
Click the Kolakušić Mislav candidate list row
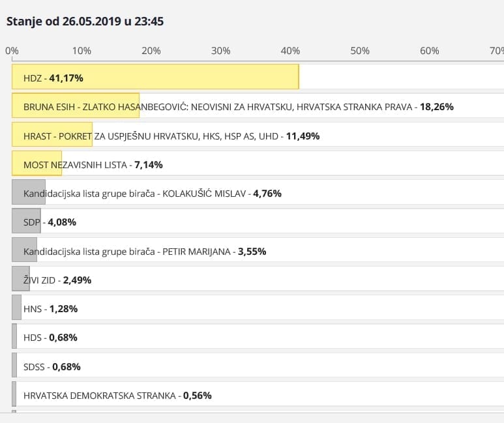[152, 193]
